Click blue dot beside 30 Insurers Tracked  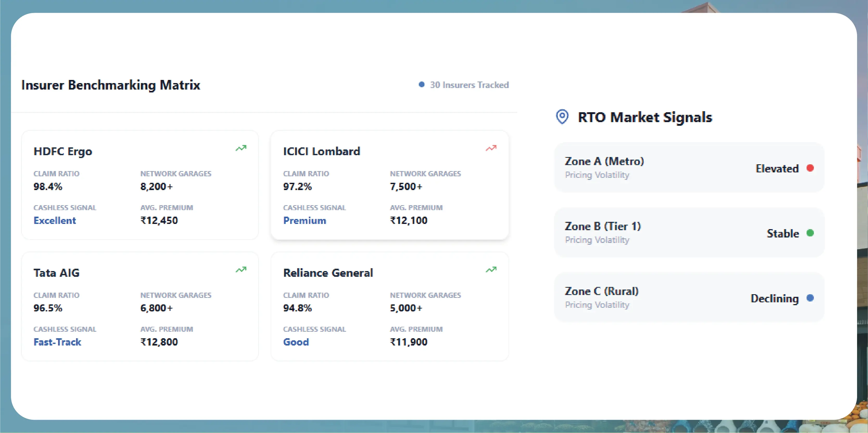tap(422, 85)
